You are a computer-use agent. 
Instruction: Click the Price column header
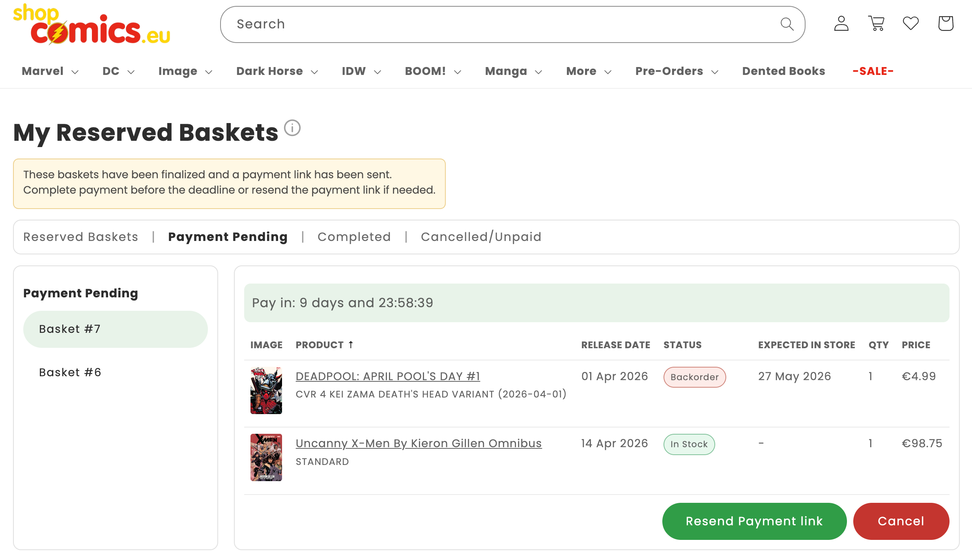click(x=916, y=345)
